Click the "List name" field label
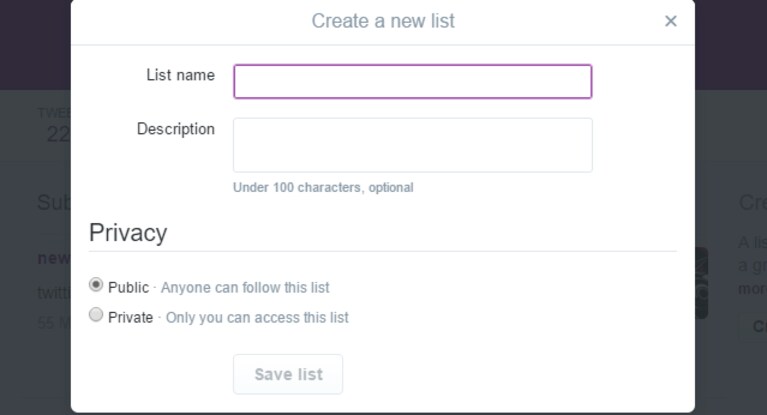 coord(180,75)
